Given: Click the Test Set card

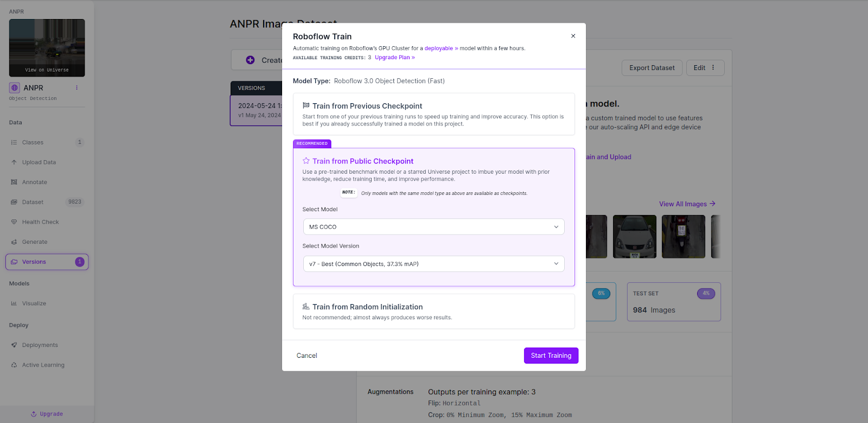Looking at the screenshot, I should 674,302.
